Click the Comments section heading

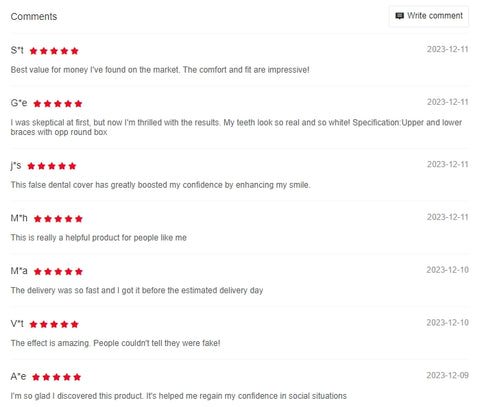34,16
